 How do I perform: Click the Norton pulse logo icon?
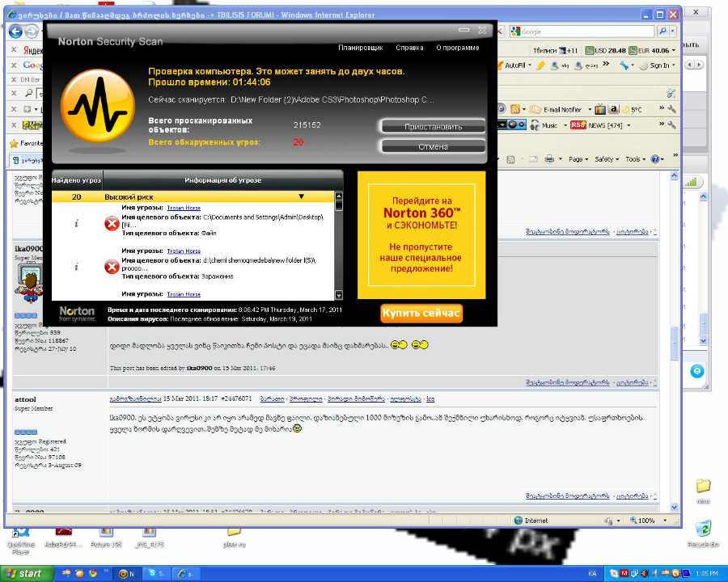click(98, 106)
